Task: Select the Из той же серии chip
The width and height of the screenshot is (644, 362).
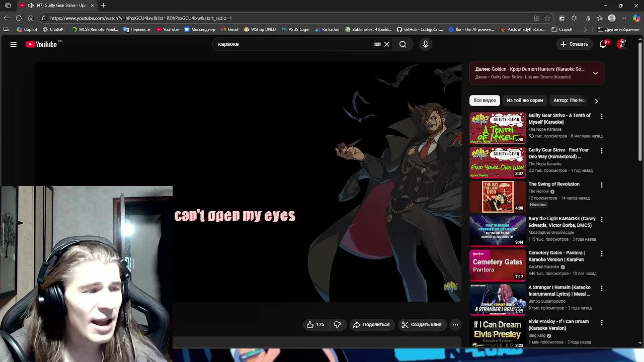Action: (x=525, y=101)
